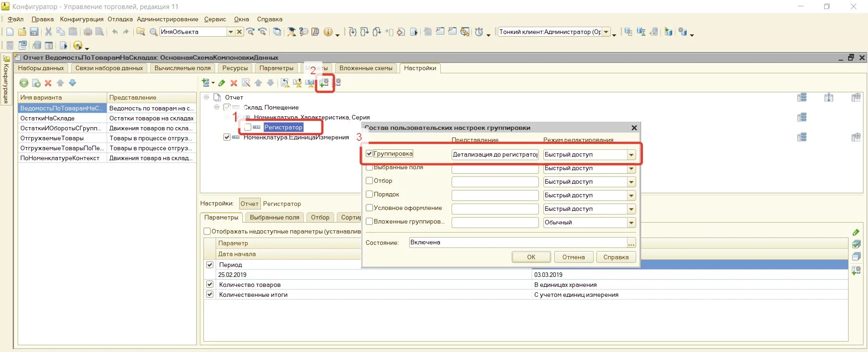The width and height of the screenshot is (868, 352).
Task: Click the Справка button in dialog
Action: (x=616, y=257)
